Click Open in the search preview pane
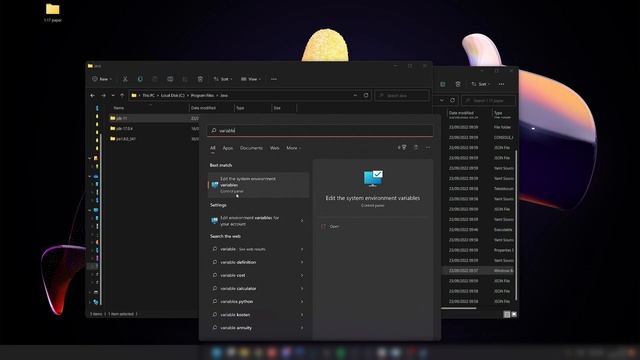The width and height of the screenshot is (640, 360). click(334, 226)
